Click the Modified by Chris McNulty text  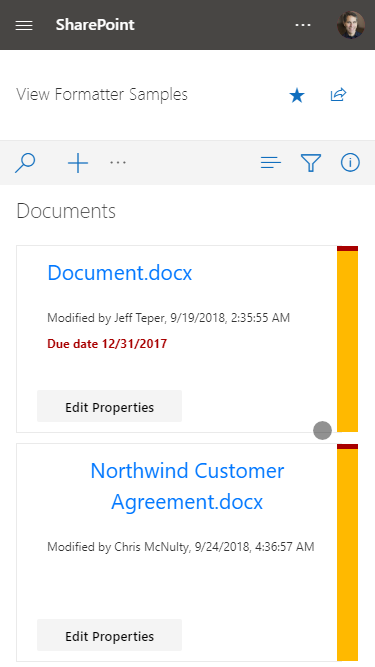click(181, 547)
